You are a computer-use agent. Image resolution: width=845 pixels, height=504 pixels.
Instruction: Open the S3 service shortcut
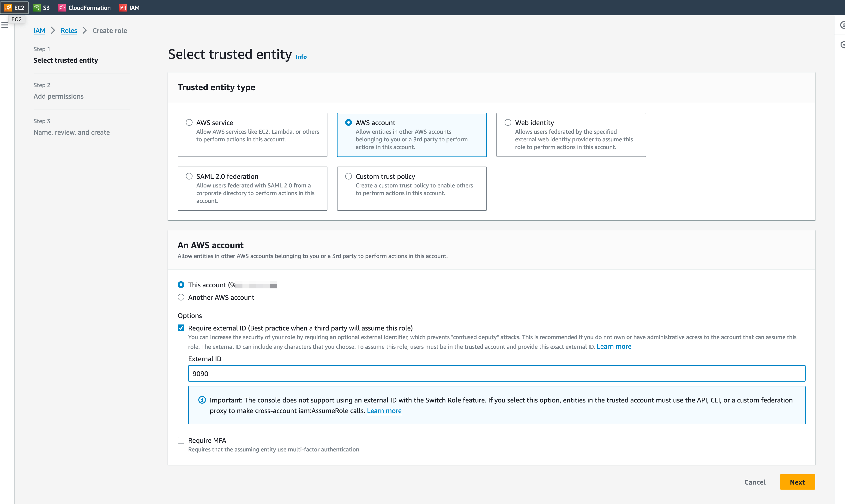[x=42, y=7]
